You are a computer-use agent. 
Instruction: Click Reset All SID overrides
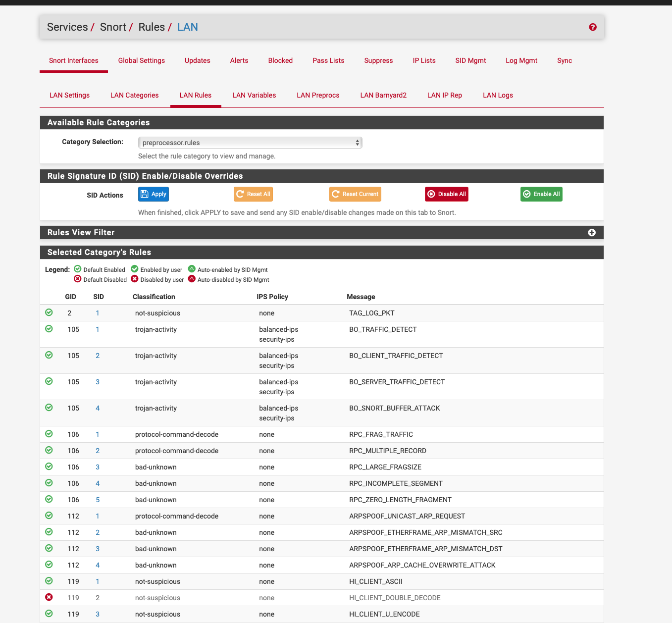253,194
